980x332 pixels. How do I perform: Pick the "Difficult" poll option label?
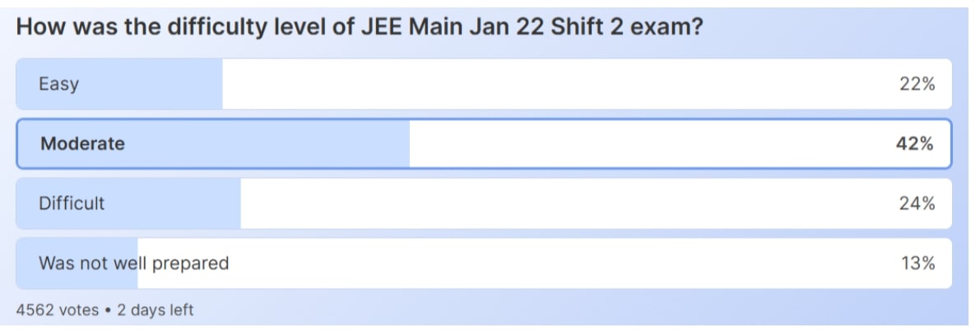pyautogui.click(x=72, y=203)
